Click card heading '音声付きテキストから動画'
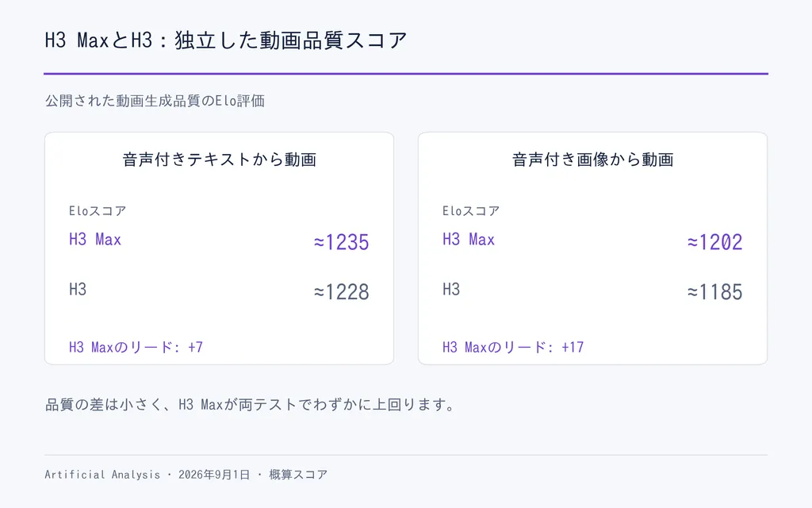 [219, 159]
